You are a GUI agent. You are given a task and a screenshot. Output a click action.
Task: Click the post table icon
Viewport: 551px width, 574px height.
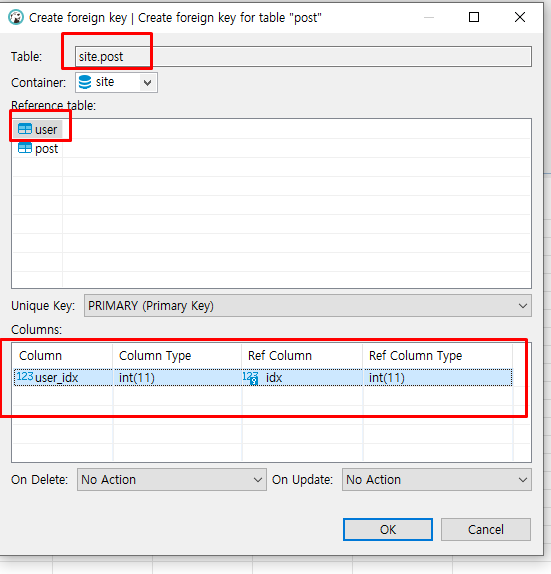[x=25, y=148]
